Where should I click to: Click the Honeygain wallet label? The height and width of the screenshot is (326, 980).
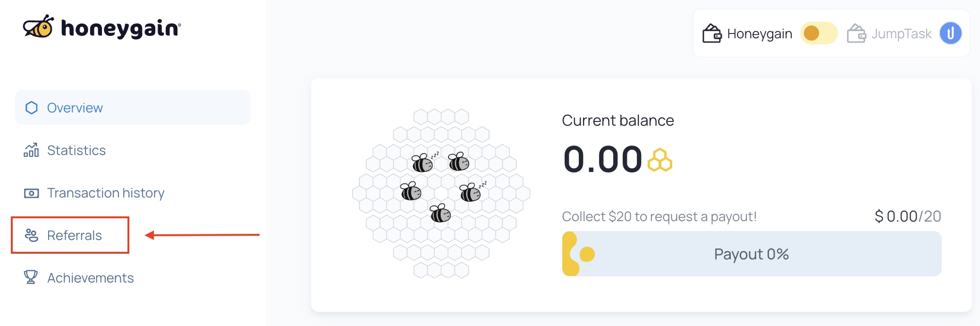click(x=760, y=34)
